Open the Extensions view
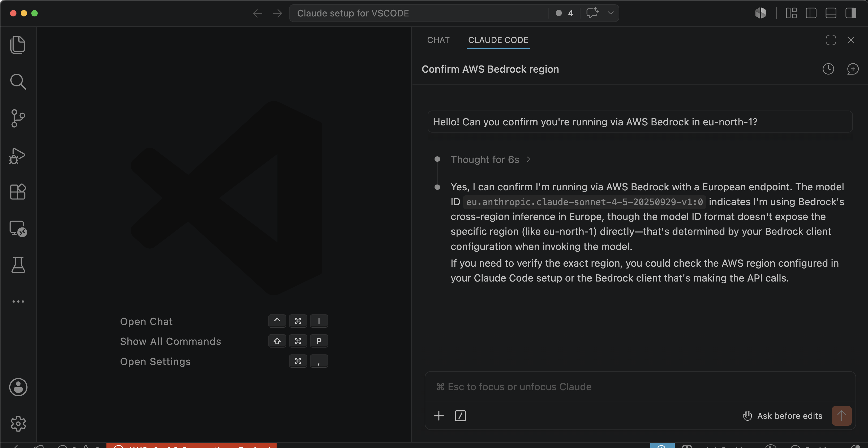 tap(18, 192)
